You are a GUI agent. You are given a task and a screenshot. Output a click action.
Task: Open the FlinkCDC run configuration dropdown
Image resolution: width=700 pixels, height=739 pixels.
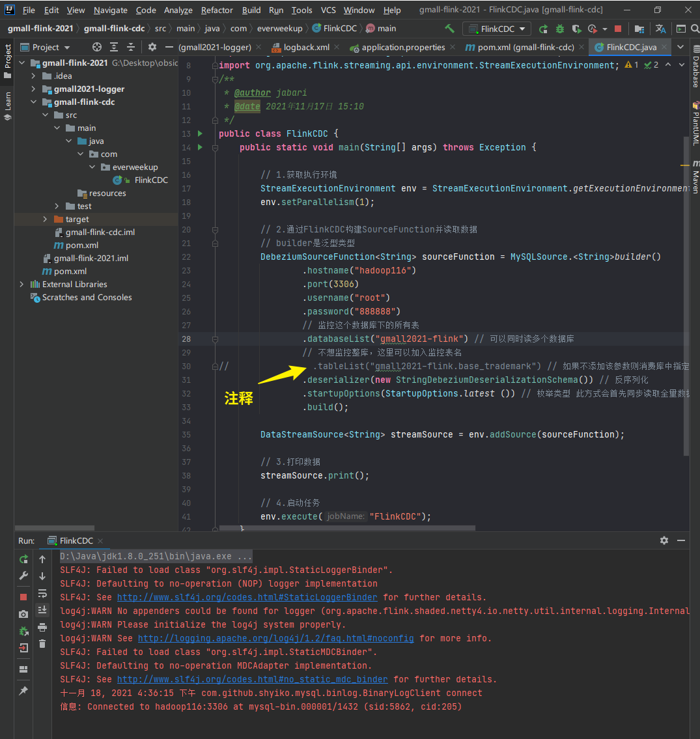(x=497, y=29)
